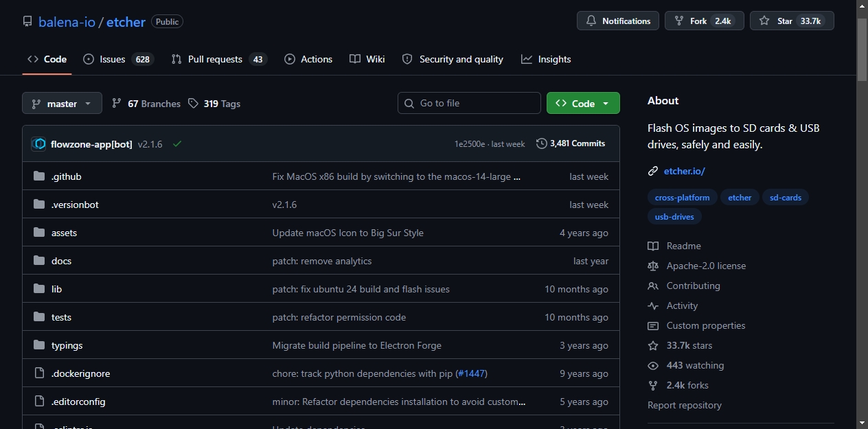Open the balena-io owner link
The height and width of the screenshot is (429, 868).
click(67, 22)
